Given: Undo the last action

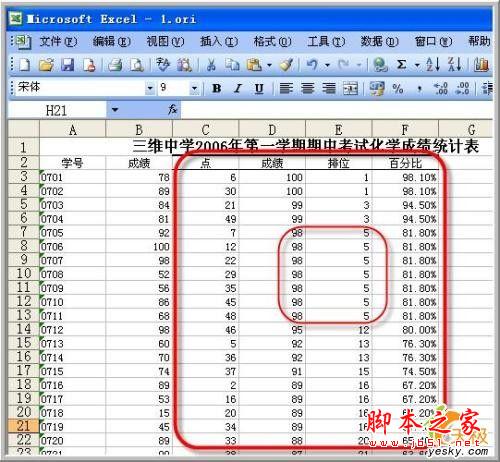Looking at the screenshot, I should click(312, 64).
